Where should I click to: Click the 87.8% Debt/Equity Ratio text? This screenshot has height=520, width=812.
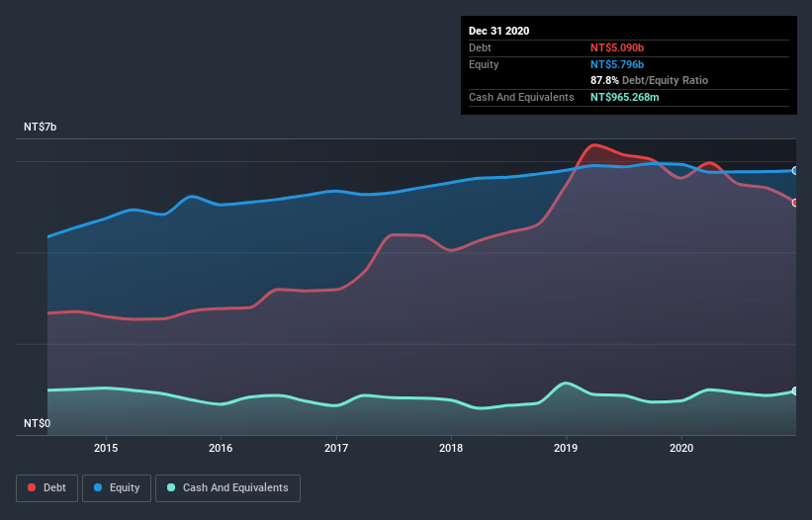(x=649, y=80)
